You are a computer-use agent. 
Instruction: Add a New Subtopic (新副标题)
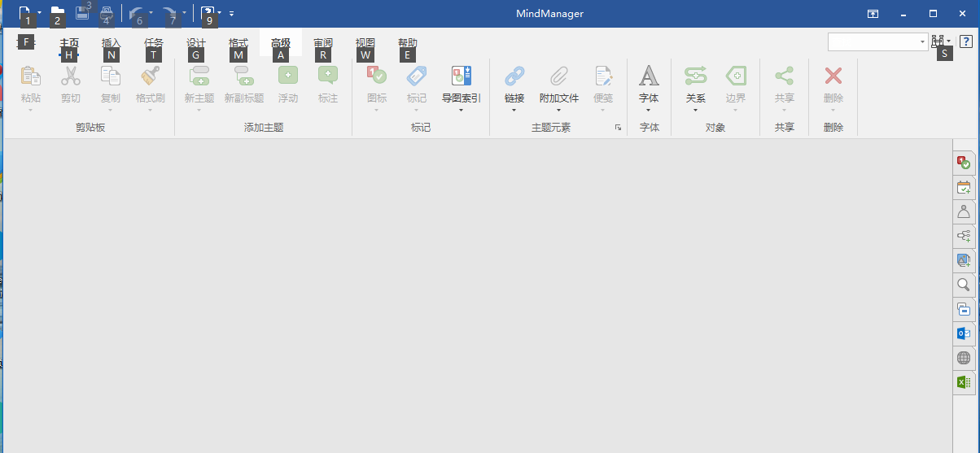[x=244, y=76]
